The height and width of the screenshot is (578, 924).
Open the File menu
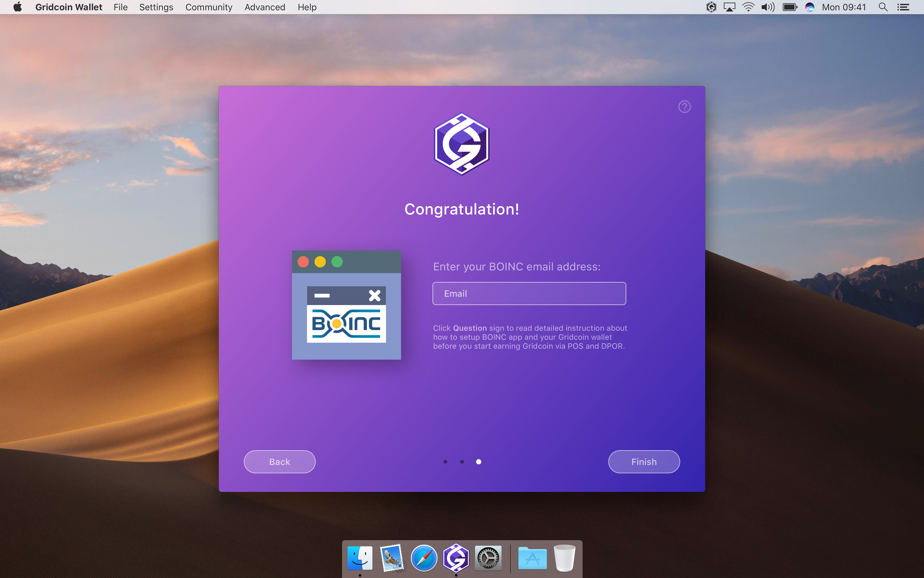[121, 7]
